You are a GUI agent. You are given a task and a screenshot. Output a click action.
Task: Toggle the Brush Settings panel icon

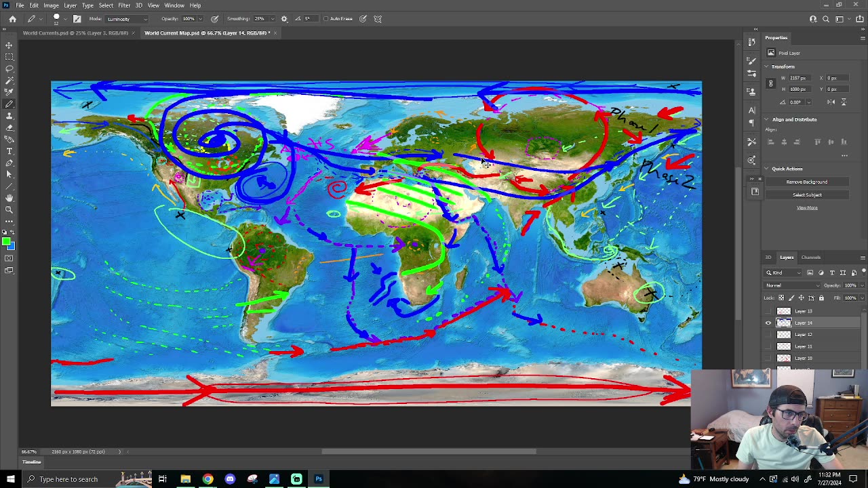[x=77, y=19]
